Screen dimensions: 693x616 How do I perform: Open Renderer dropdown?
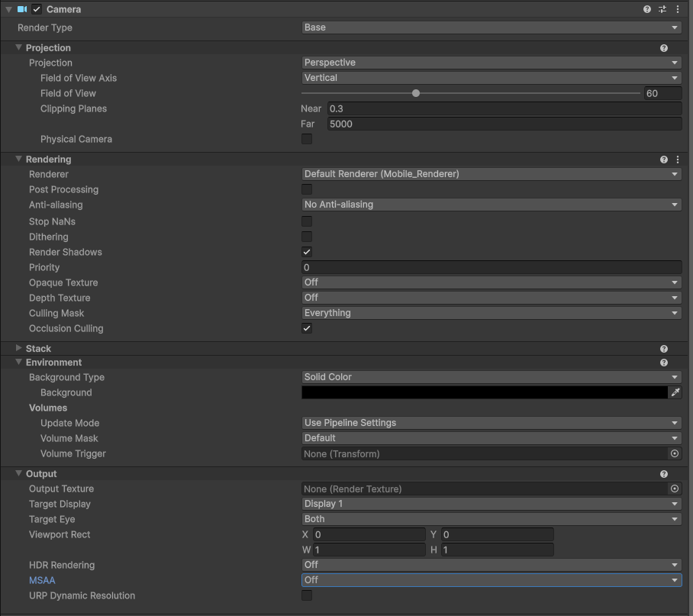492,174
